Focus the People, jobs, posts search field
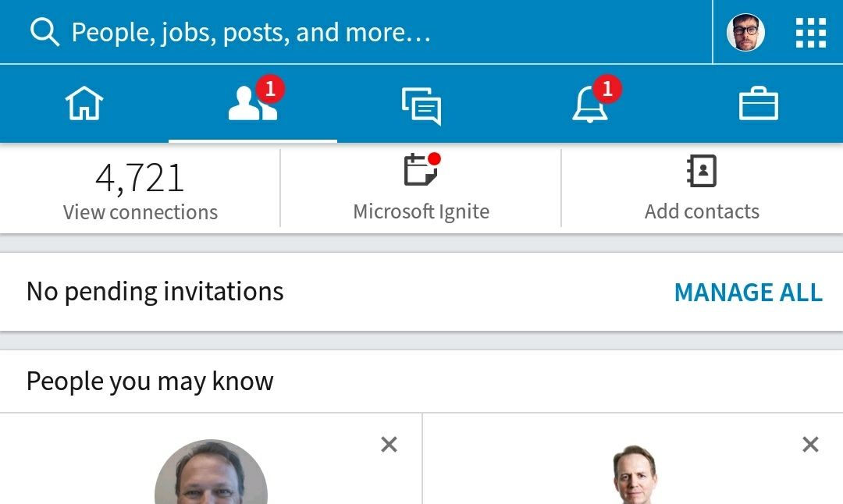The height and width of the screenshot is (504, 843). pos(356,32)
